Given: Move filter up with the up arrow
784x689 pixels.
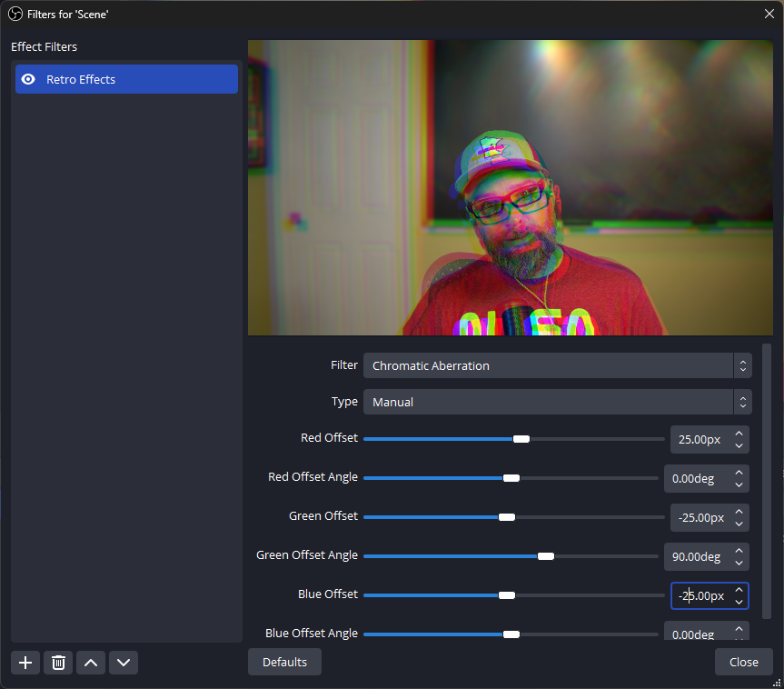Looking at the screenshot, I should click(x=91, y=663).
